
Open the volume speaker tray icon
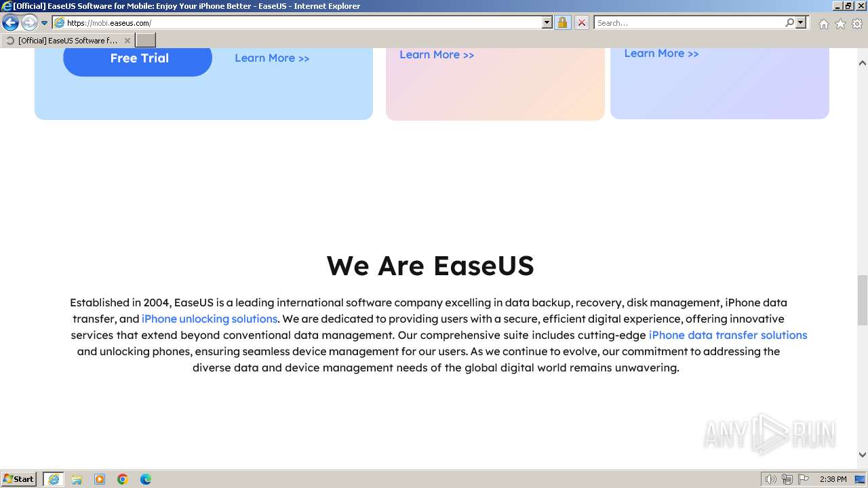[770, 479]
